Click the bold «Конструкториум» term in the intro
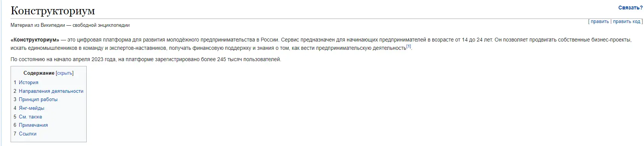Screen dimensions: 644x146 [x=35, y=40]
